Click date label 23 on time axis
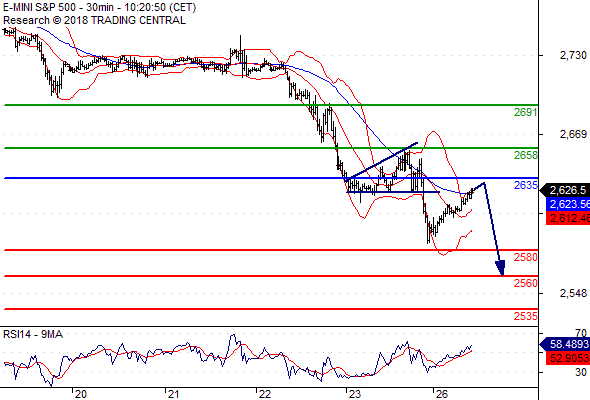 pos(355,394)
